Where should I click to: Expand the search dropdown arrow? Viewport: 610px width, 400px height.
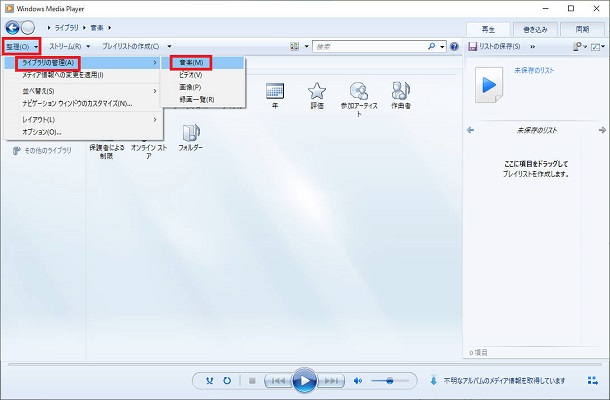click(442, 47)
